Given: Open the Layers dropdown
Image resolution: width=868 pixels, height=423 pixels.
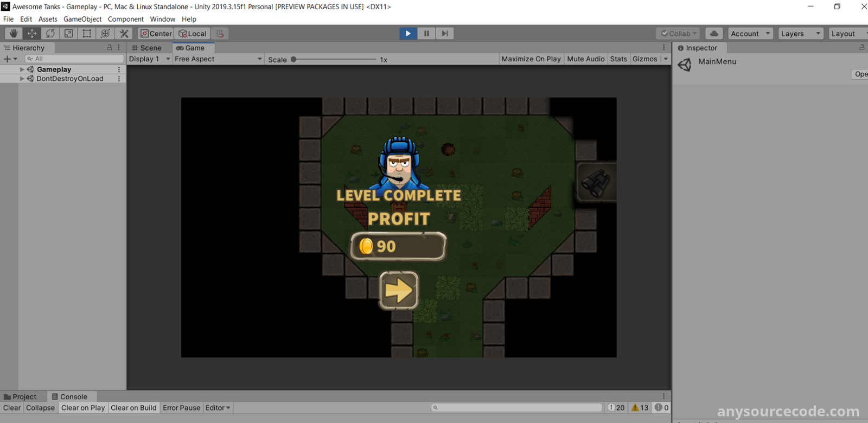Looking at the screenshot, I should pos(800,34).
